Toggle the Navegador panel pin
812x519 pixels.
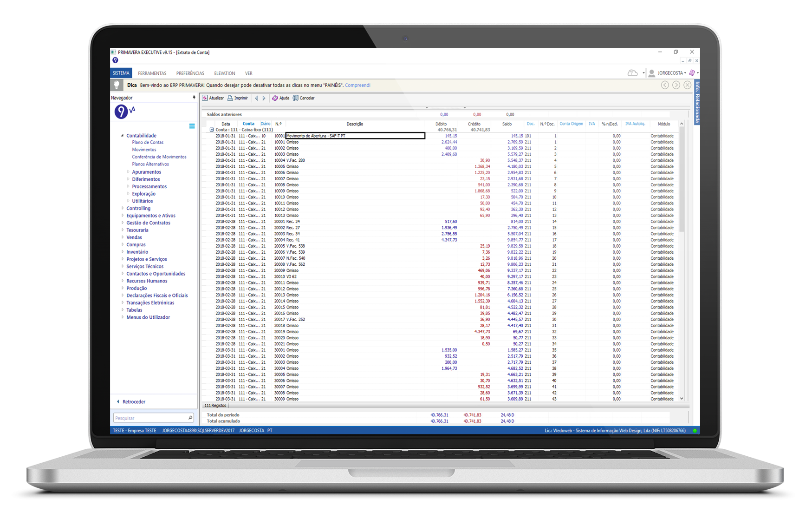pyautogui.click(x=194, y=98)
